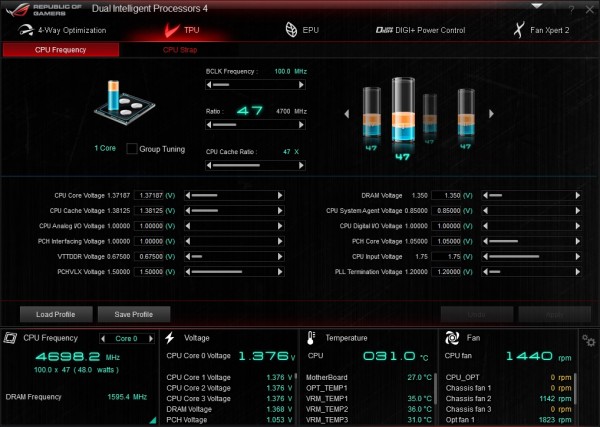Screen dimensions: 600x427
Task: Increase BCLK Frequency using right arrow
Action: click(x=302, y=85)
